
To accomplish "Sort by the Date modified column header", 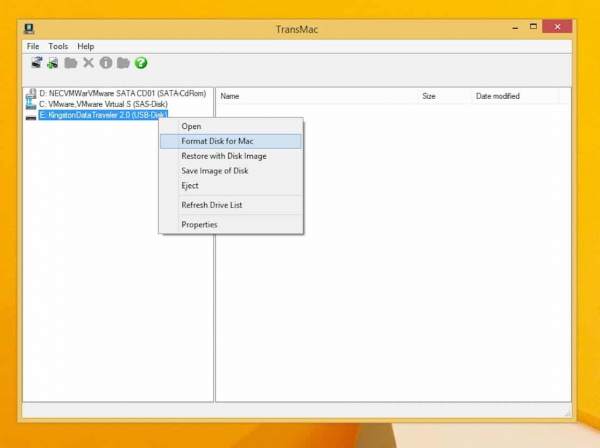I will click(x=497, y=96).
